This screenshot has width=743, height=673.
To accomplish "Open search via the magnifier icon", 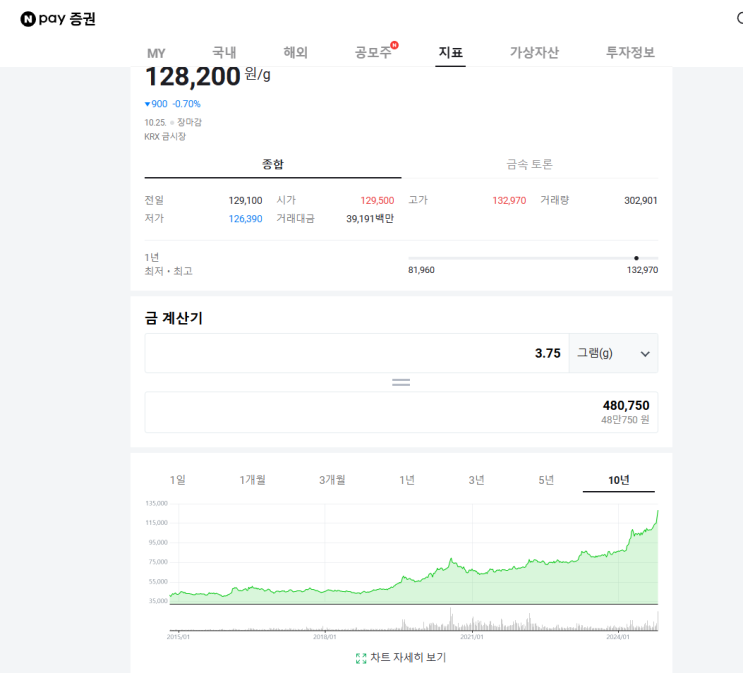I will coord(740,18).
